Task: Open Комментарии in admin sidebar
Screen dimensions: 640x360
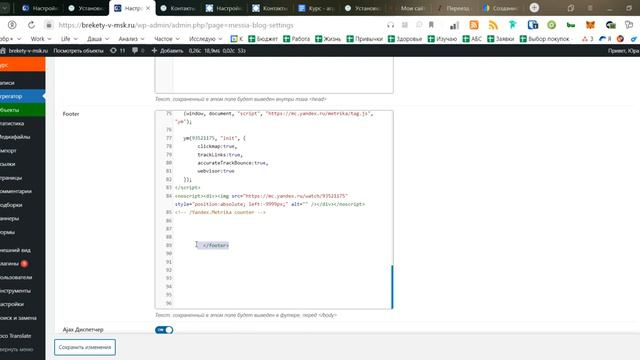Action: [16, 191]
